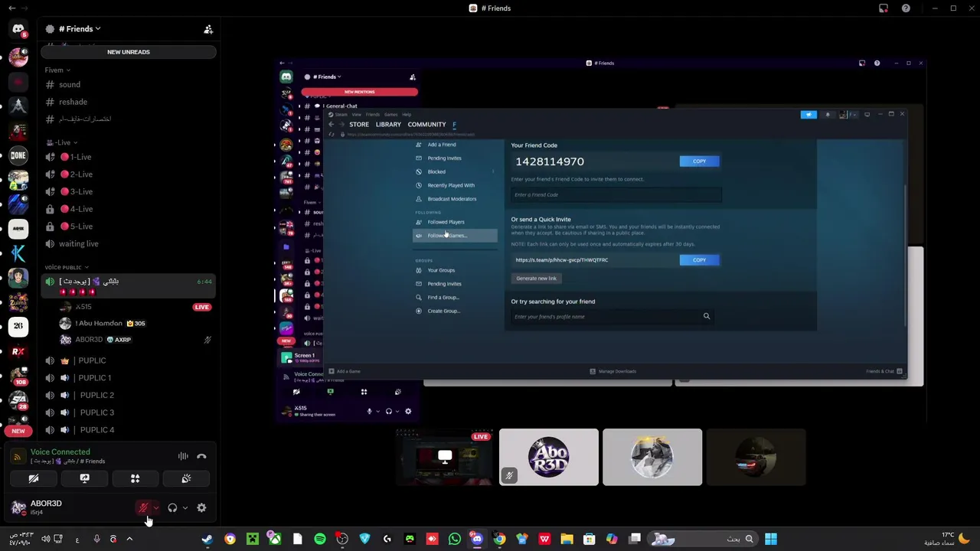Click the Voice Connected status link
Screen dimensions: 980x551
tap(60, 452)
